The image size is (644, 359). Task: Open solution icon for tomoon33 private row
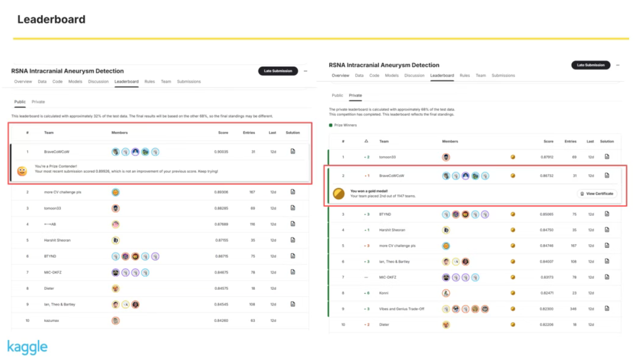pyautogui.click(x=607, y=157)
